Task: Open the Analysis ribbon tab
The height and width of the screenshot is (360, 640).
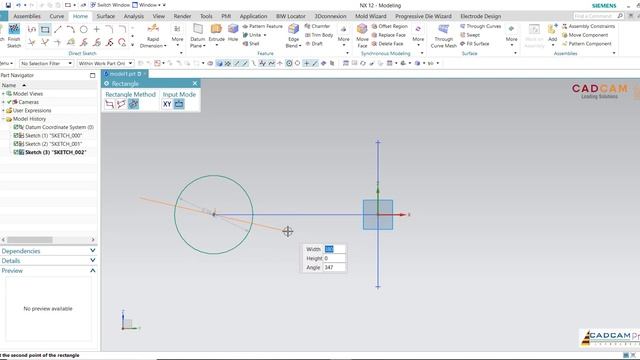Action: [x=133, y=16]
